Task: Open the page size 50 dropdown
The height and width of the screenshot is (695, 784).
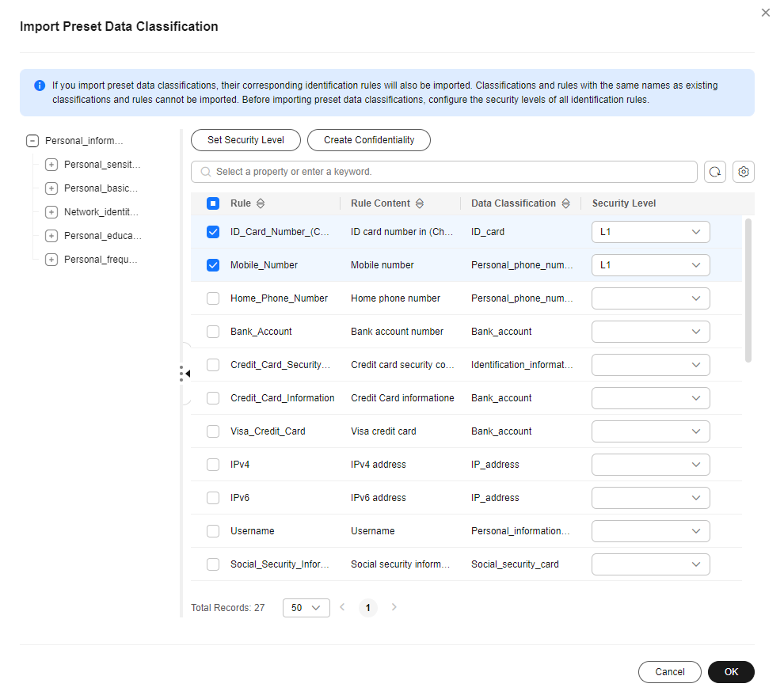Action: 306,608
